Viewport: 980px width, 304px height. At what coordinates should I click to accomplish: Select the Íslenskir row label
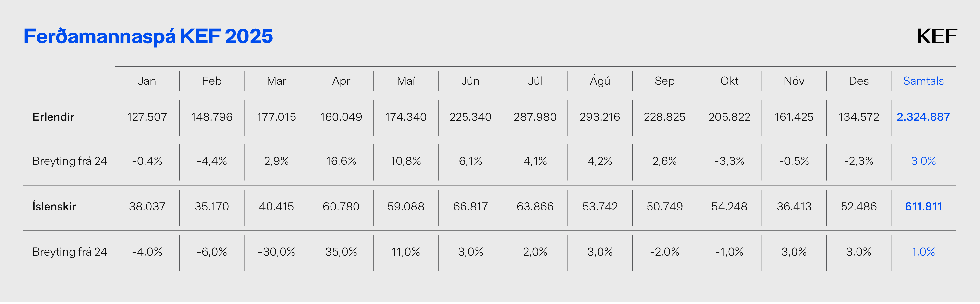(x=54, y=206)
